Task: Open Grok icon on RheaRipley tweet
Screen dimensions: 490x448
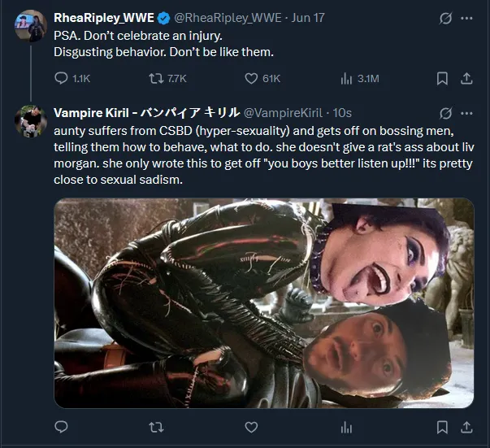Action: 444,18
